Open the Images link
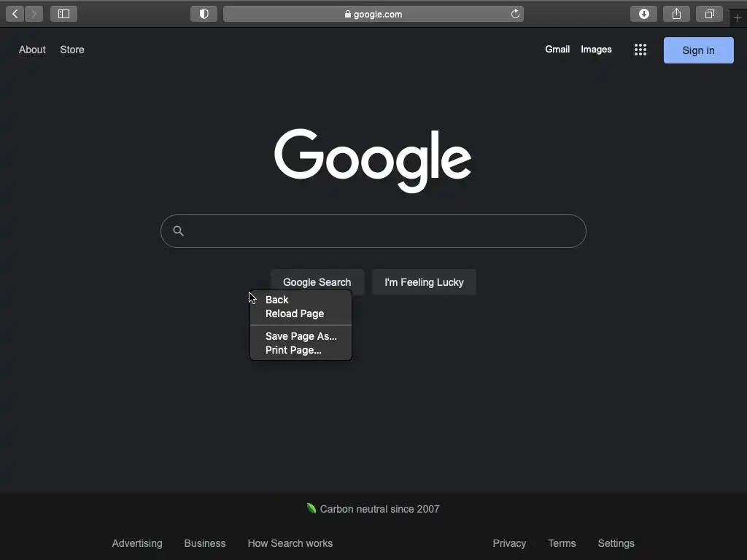 click(596, 50)
